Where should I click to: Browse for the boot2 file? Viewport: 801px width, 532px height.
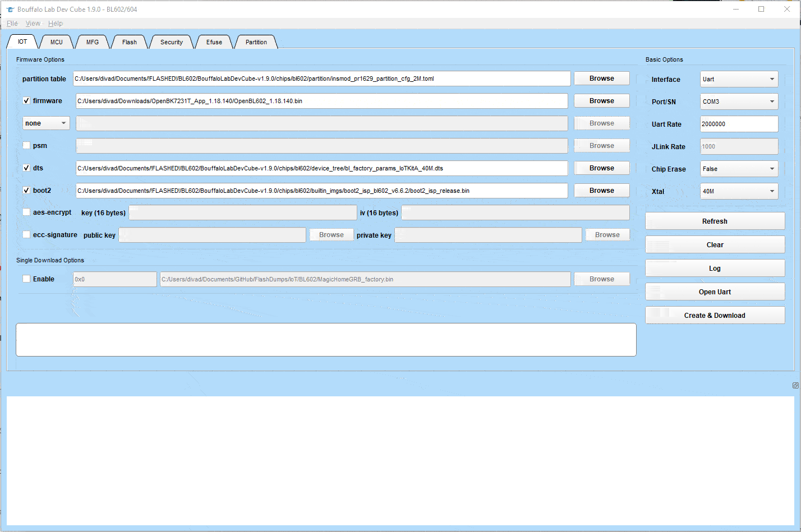click(x=602, y=191)
